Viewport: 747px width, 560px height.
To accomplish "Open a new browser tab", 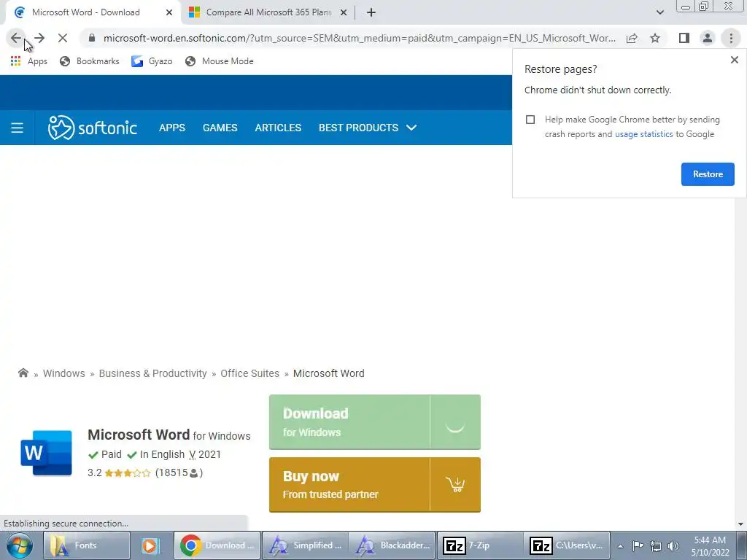I will 371,12.
